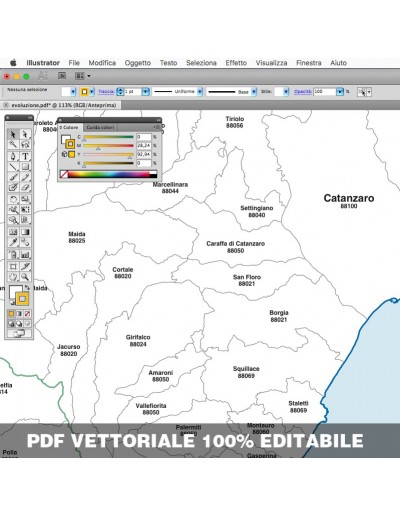Select the Zoom magnifier tool
The width and height of the screenshot is (400, 517).
tap(25, 277)
